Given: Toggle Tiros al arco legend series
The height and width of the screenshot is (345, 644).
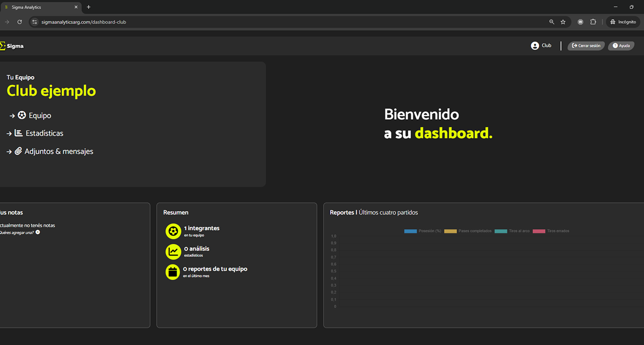Looking at the screenshot, I should (501, 231).
